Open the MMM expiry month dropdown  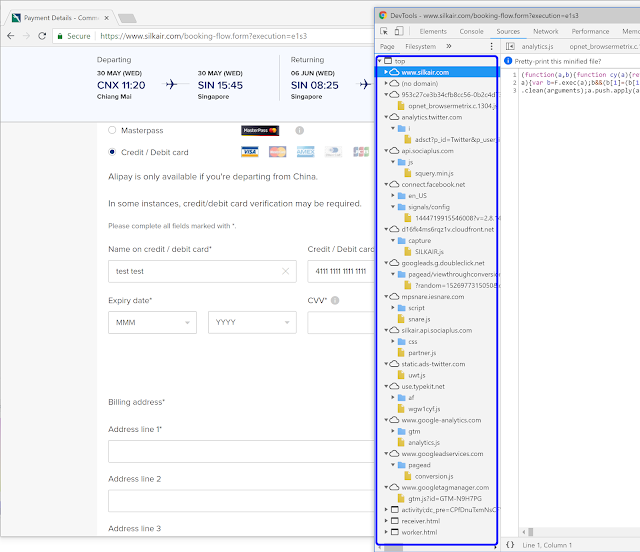click(x=152, y=323)
